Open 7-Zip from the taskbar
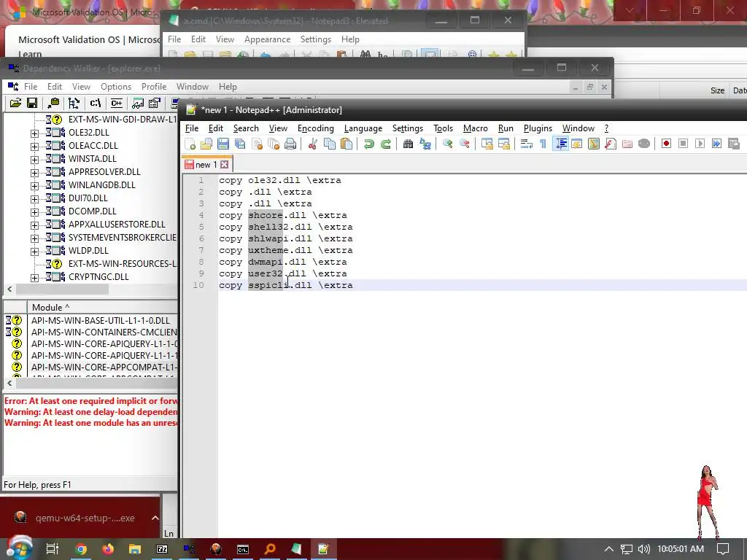Viewport: 747px width, 560px height. coord(162,549)
